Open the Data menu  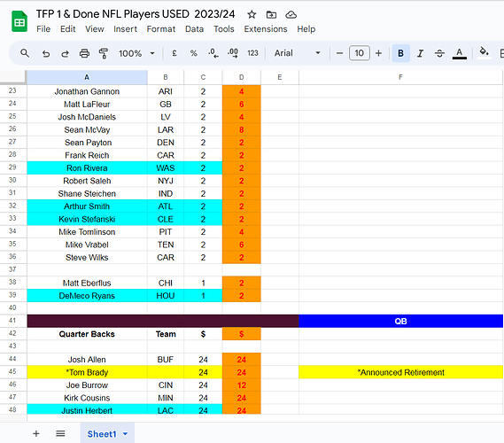[x=194, y=29]
